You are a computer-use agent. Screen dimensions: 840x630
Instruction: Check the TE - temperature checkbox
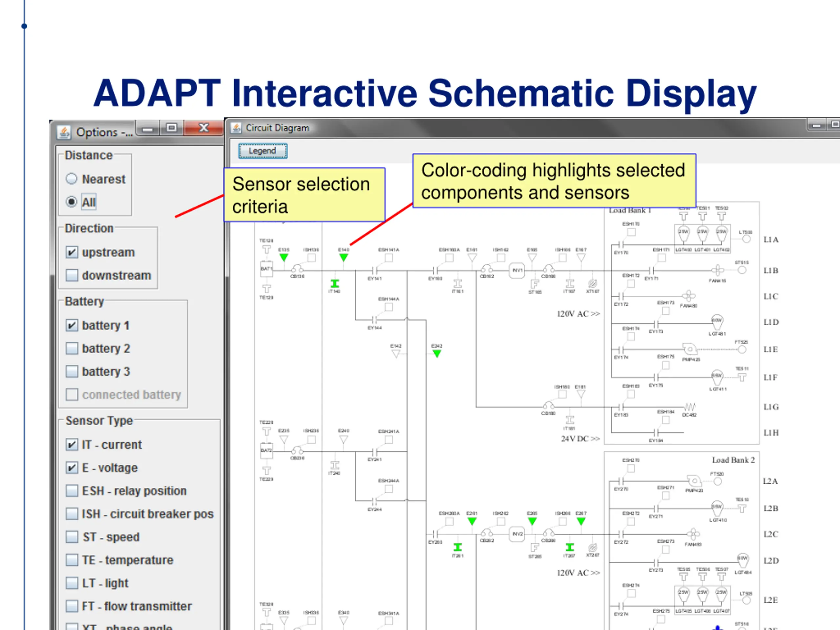(x=72, y=560)
